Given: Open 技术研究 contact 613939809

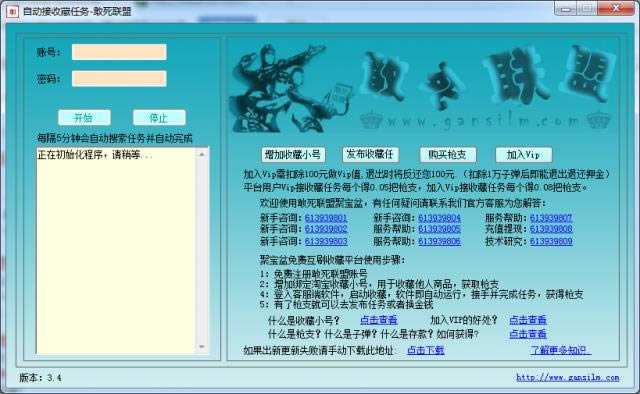Looking at the screenshot, I should click(x=551, y=241).
